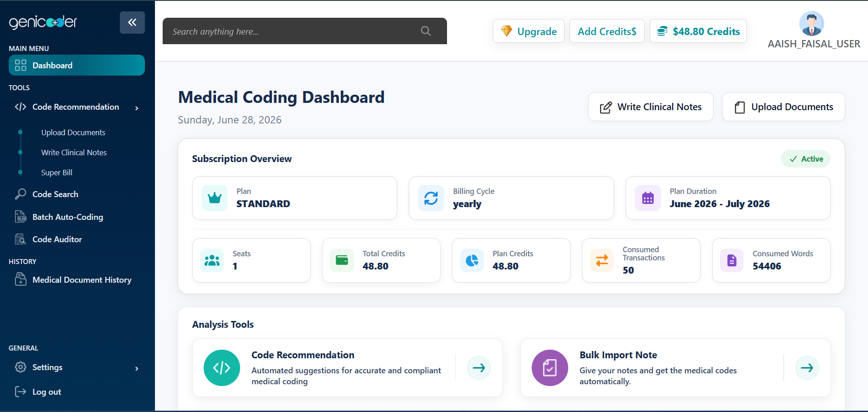The width and height of the screenshot is (868, 412).
Task: Click the wallet icon in Total Credits card
Action: (342, 260)
